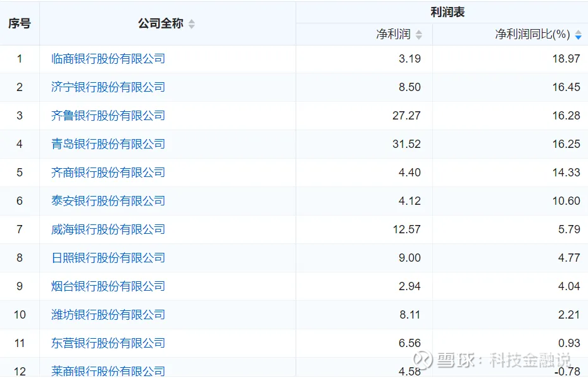The image size is (588, 378).
Task: Open 烟台银行股份有限公司 link
Action: pyautogui.click(x=108, y=286)
